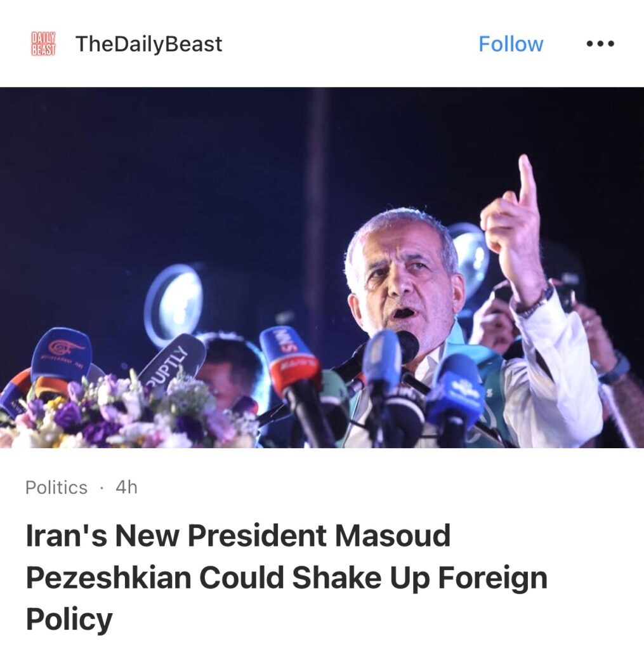
Task: Open TheDailyBeast publisher name
Action: tap(148, 44)
